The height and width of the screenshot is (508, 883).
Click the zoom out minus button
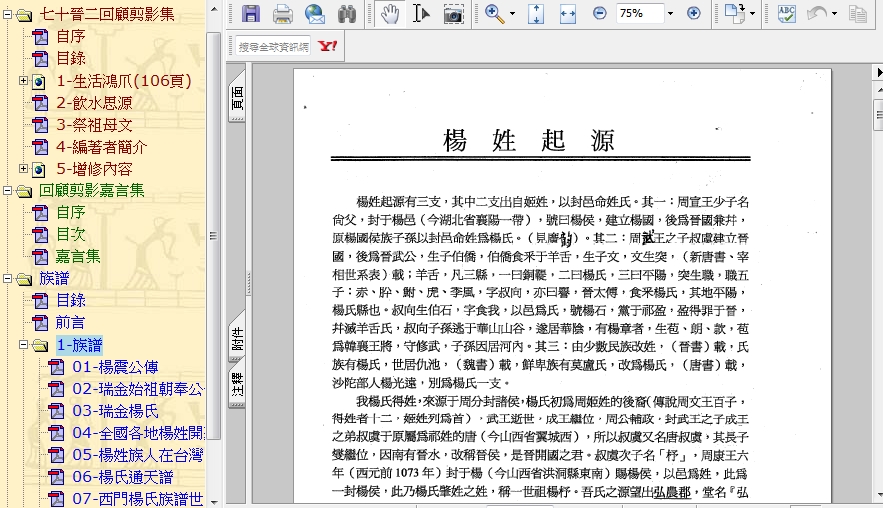point(599,14)
